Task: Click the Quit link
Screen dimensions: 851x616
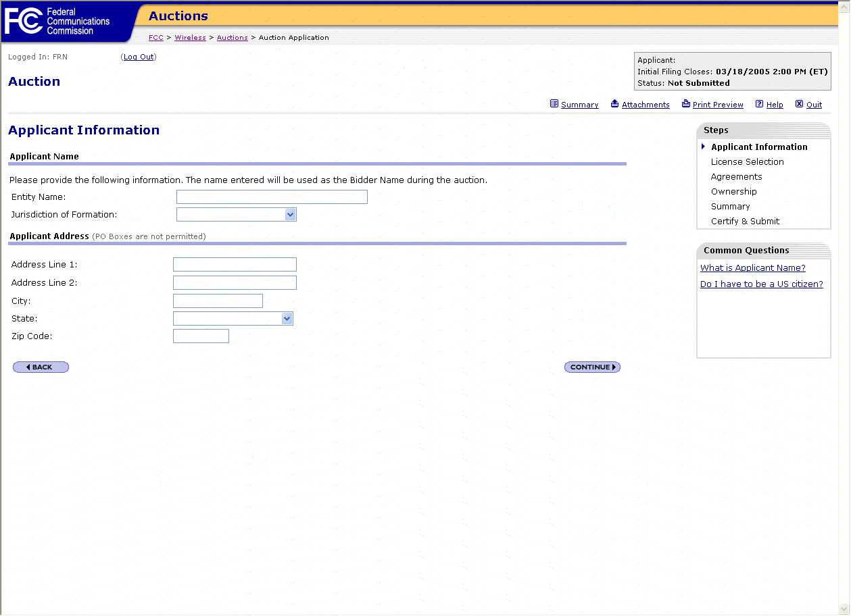Action: [x=814, y=105]
